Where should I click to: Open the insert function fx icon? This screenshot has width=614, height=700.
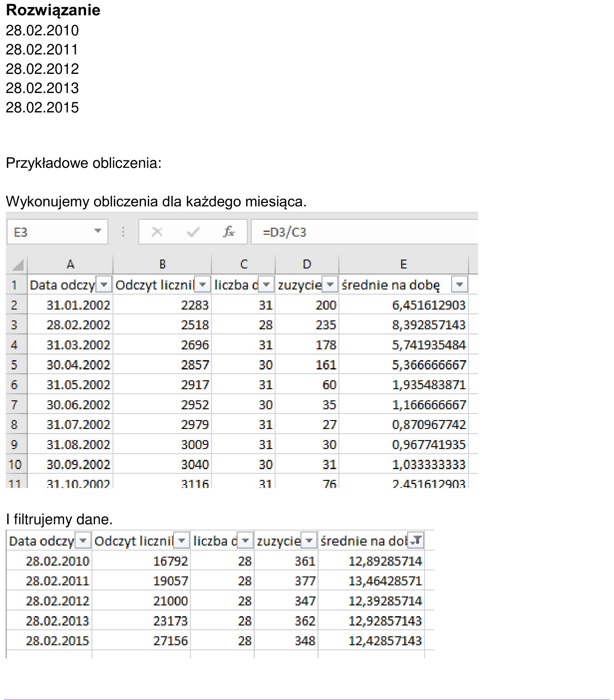coord(228,232)
